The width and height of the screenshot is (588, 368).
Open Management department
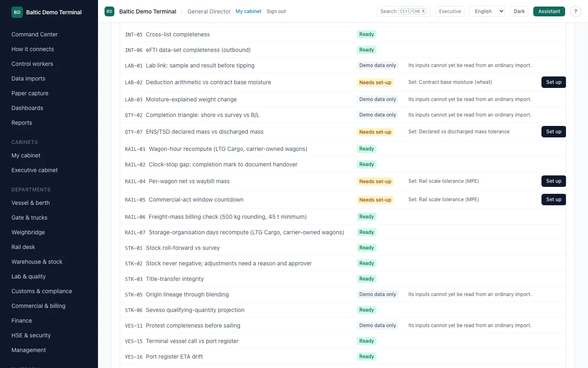pyautogui.click(x=29, y=350)
